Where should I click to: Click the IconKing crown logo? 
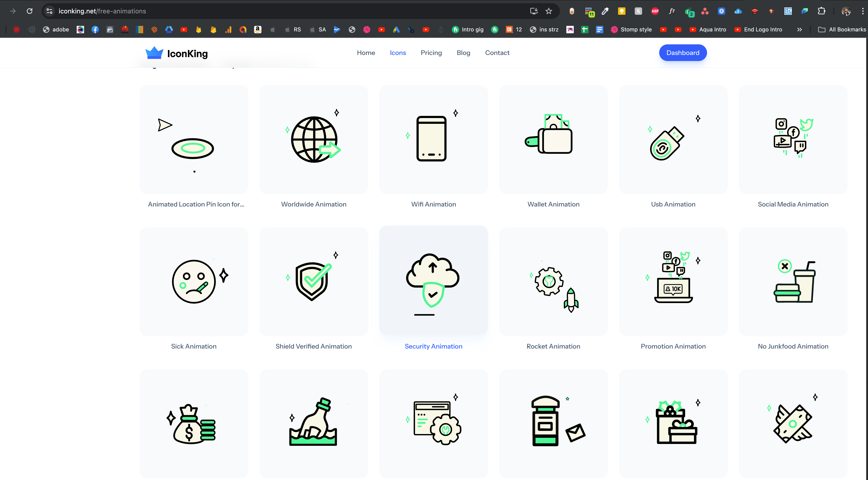(154, 53)
